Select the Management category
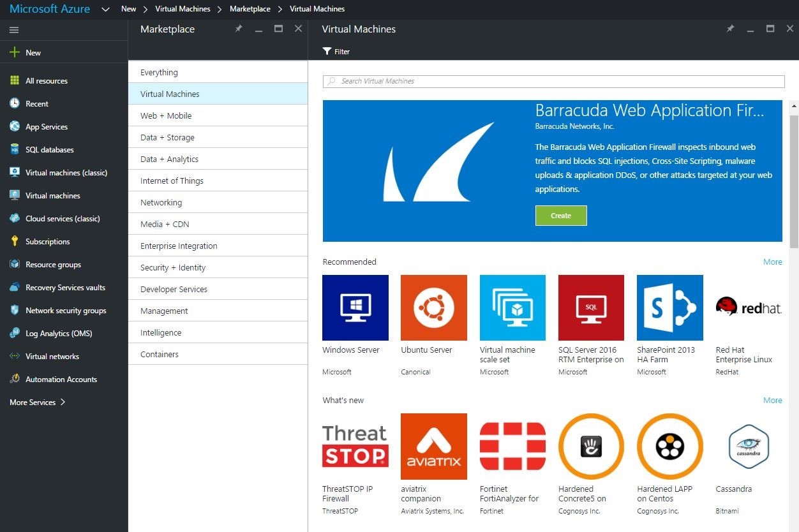This screenshot has width=799, height=532. click(218, 311)
